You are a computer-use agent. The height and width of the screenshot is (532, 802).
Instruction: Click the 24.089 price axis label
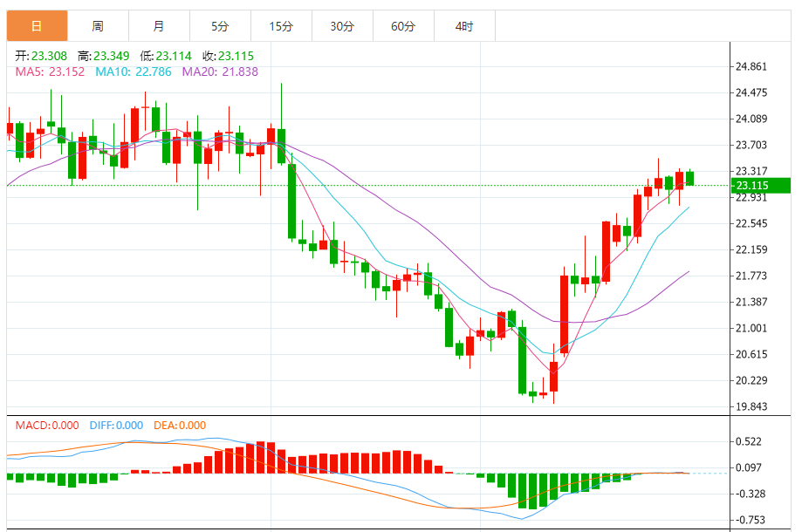click(751, 119)
